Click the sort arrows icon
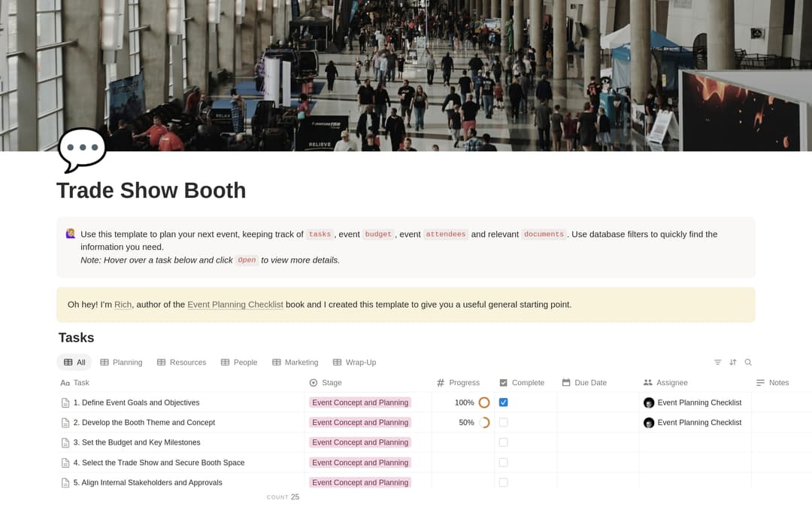Image resolution: width=812 pixels, height=507 pixels. pyautogui.click(x=732, y=362)
